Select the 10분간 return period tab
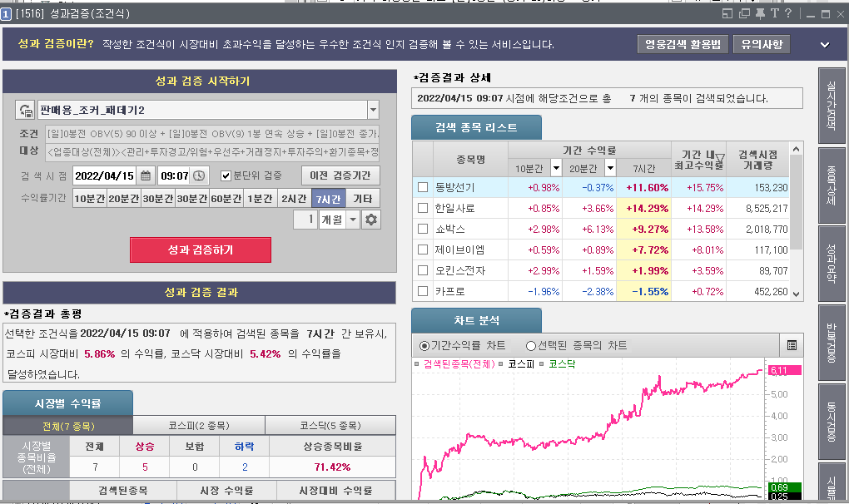The image size is (849, 504). pos(90,199)
